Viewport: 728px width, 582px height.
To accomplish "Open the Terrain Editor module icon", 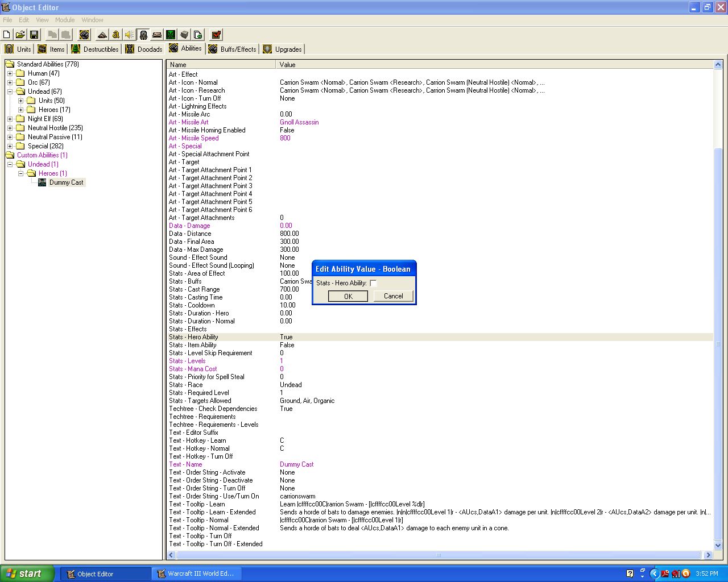I will (x=102, y=35).
